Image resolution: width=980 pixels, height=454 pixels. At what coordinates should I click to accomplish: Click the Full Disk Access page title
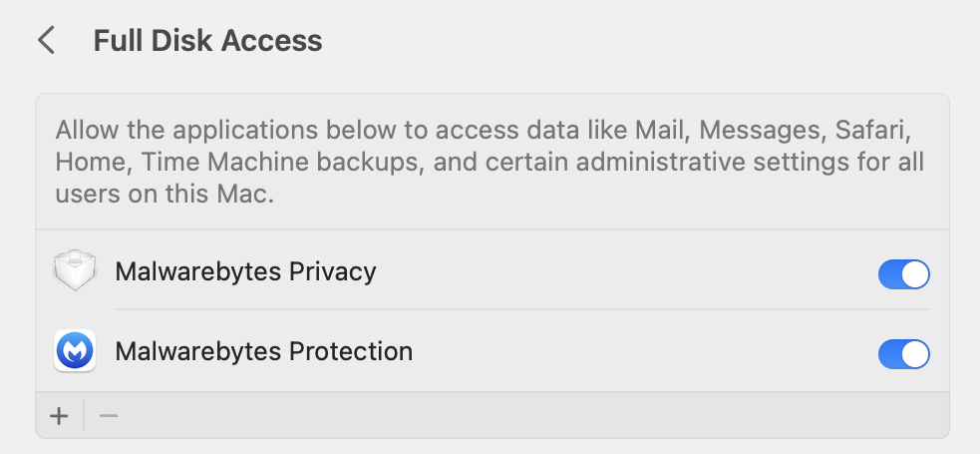pyautogui.click(x=207, y=41)
